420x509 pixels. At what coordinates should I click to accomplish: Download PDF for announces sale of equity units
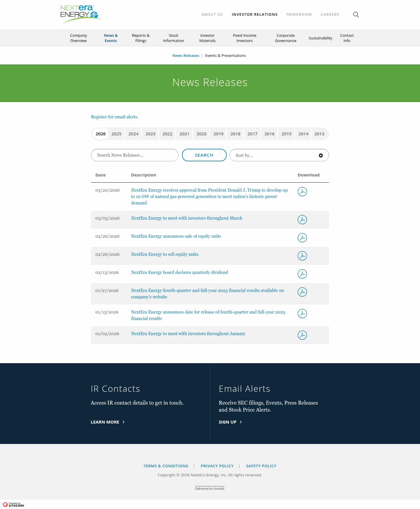[302, 238]
